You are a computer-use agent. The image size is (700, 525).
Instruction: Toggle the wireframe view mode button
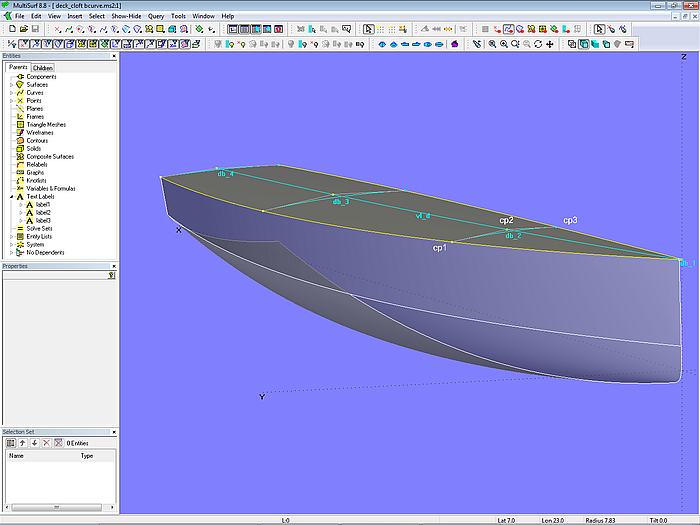571,44
